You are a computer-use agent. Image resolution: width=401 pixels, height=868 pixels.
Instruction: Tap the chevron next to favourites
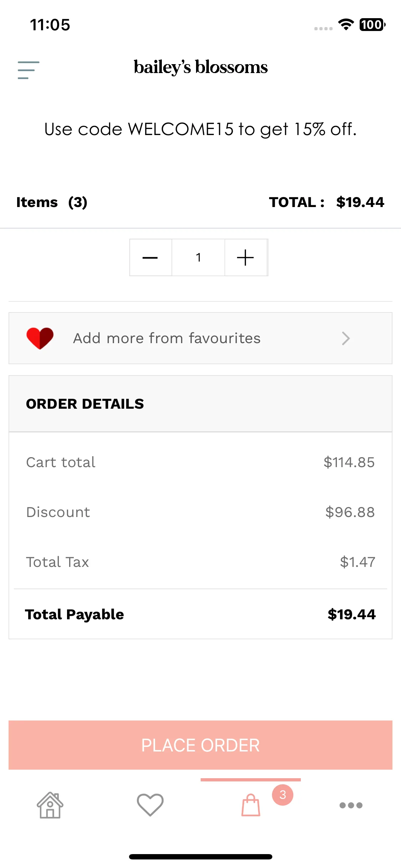pyautogui.click(x=345, y=338)
